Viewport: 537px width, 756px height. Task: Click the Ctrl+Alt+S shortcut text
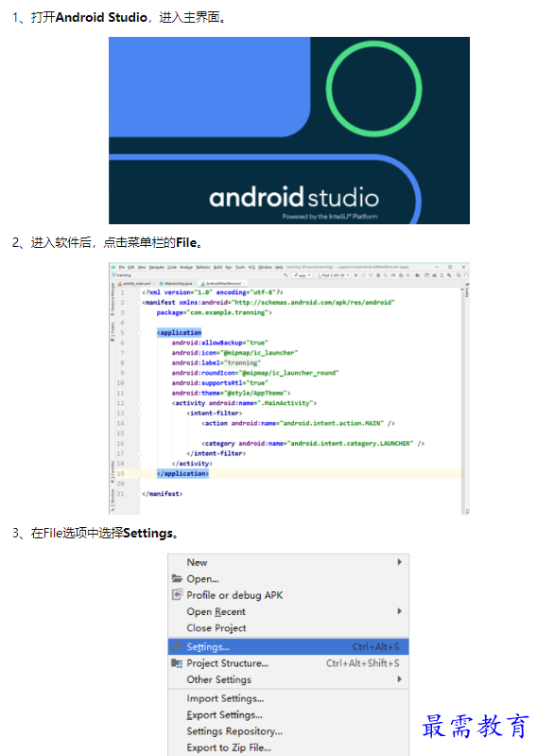tap(375, 646)
